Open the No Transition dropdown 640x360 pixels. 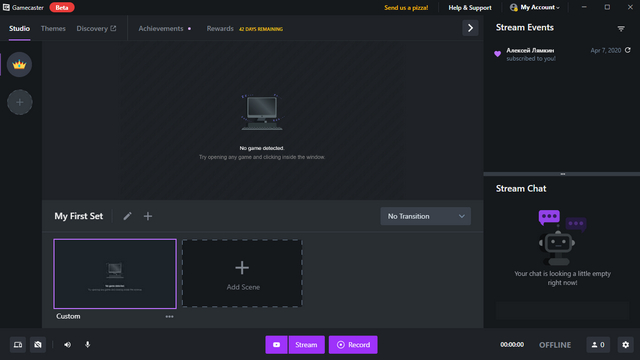(x=425, y=216)
